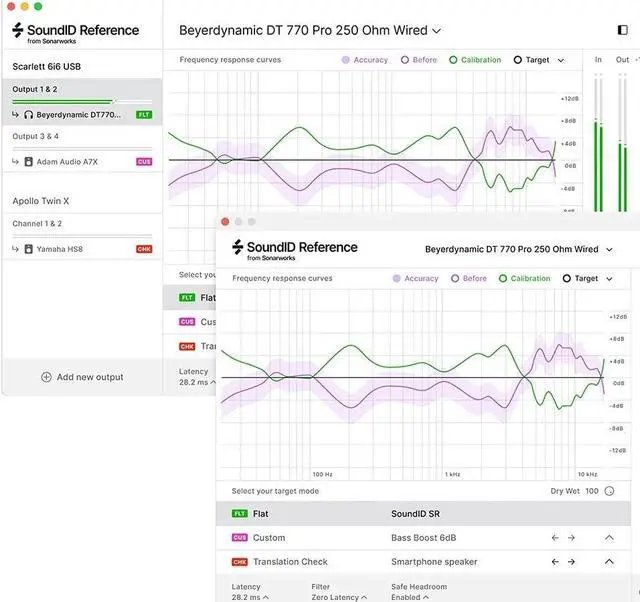Select the Translation Check target mode
Screen dimensions: 640x602
[290, 562]
